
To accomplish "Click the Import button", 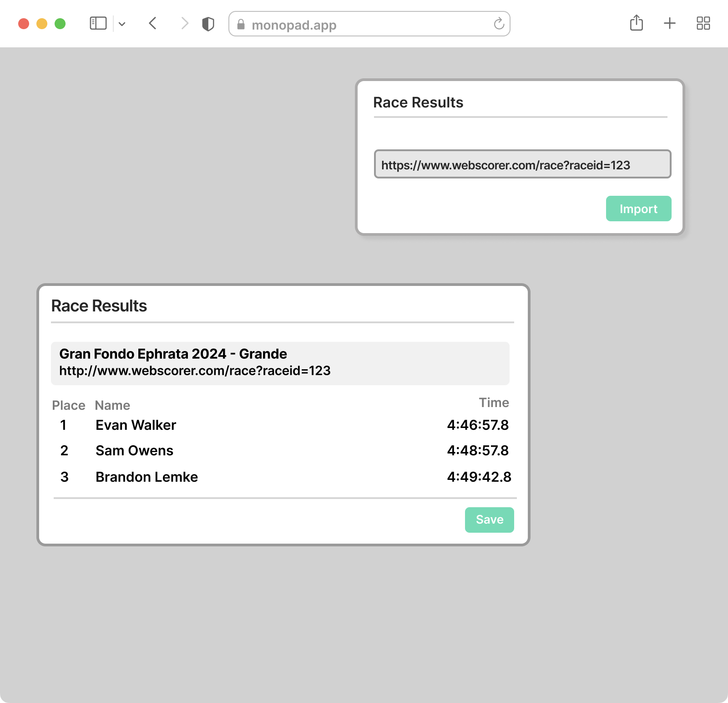I will click(638, 209).
